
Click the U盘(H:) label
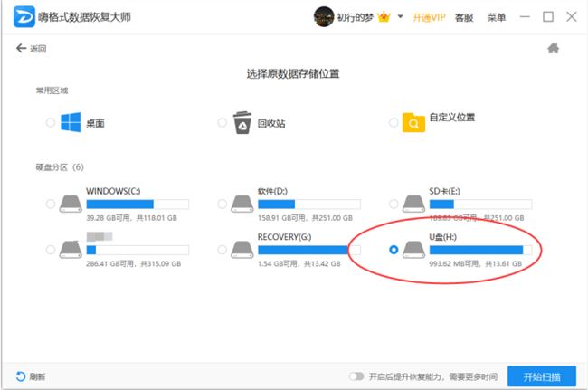click(x=443, y=237)
